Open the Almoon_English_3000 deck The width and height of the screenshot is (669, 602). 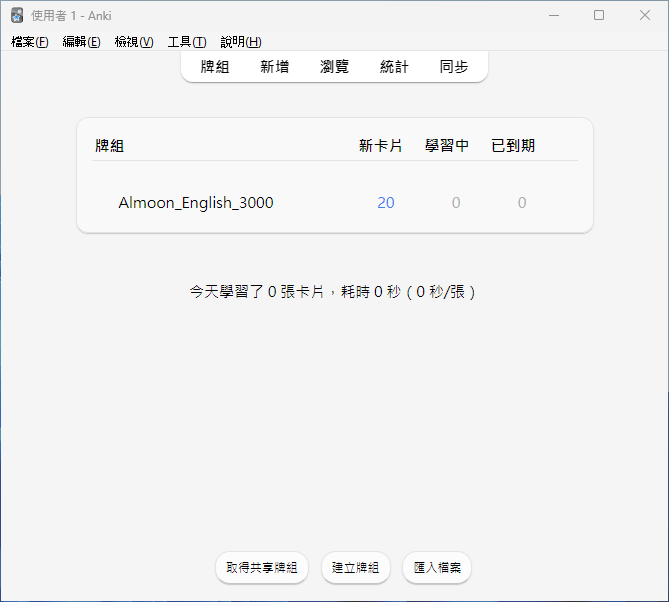(x=196, y=203)
